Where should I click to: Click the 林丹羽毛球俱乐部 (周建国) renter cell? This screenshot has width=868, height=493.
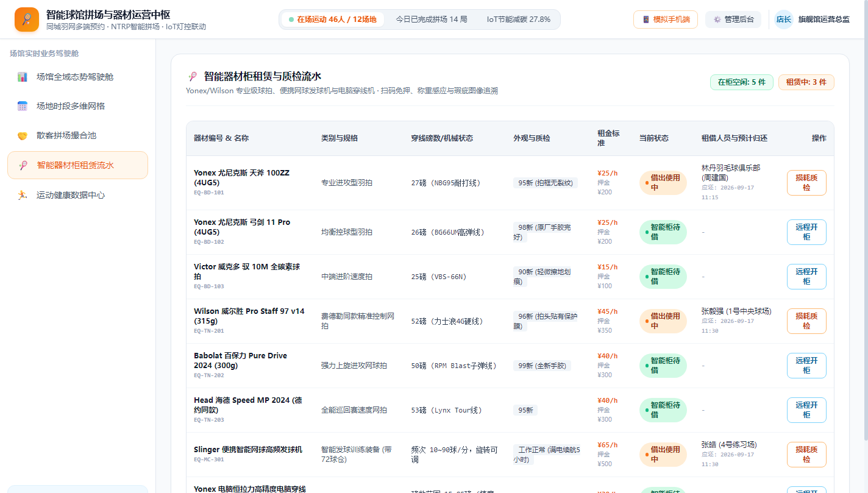pyautogui.click(x=731, y=172)
